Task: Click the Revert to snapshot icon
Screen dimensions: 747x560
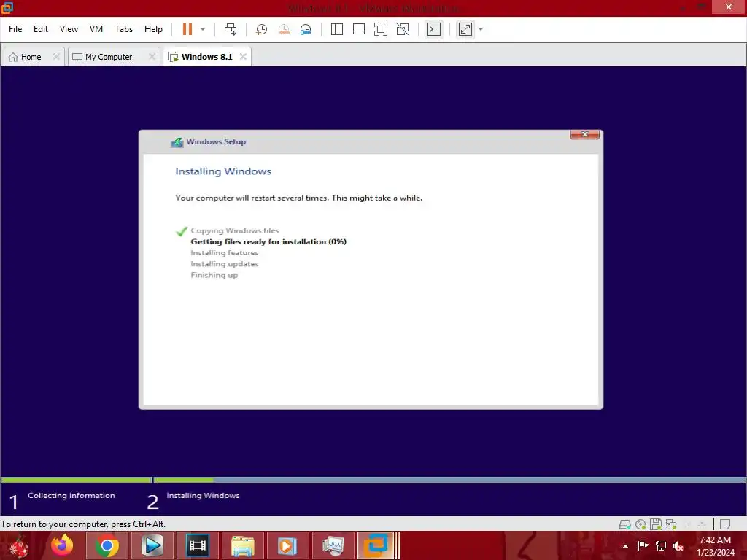Action: (284, 29)
